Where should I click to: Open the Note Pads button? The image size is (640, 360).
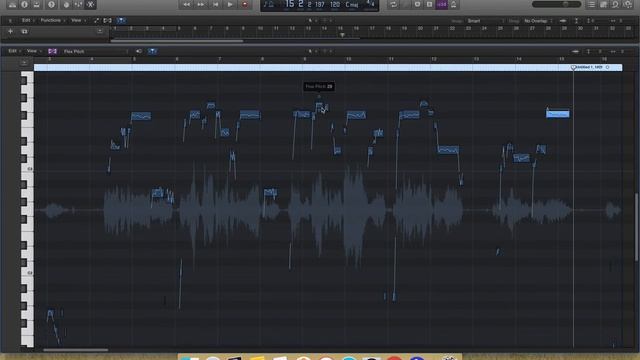pyautogui.click(x=604, y=4)
